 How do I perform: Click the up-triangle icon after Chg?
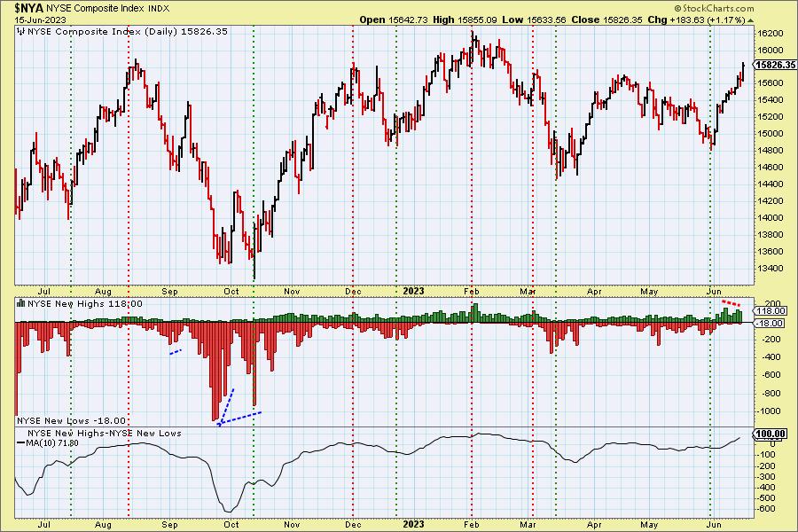751,20
